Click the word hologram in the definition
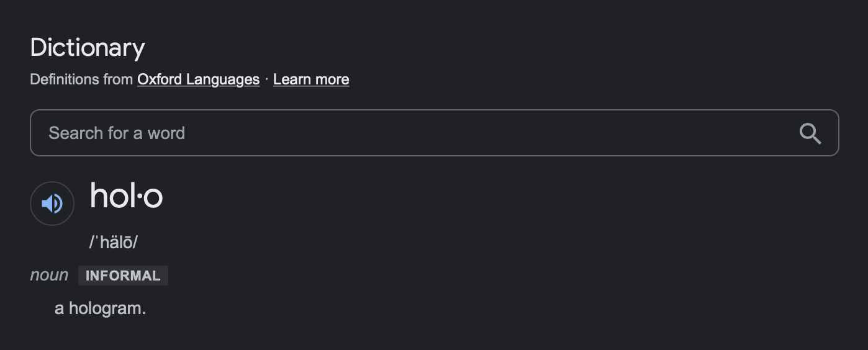The image size is (868, 350). click(x=106, y=308)
